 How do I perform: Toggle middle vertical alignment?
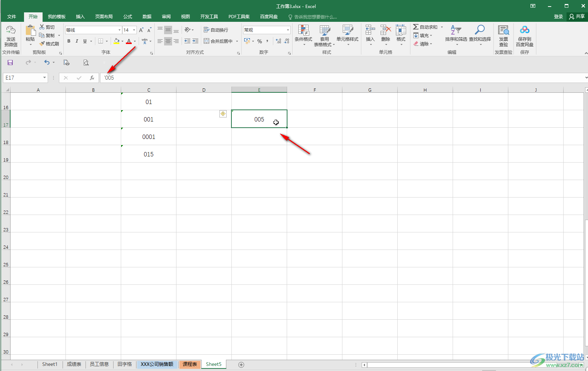point(168,30)
